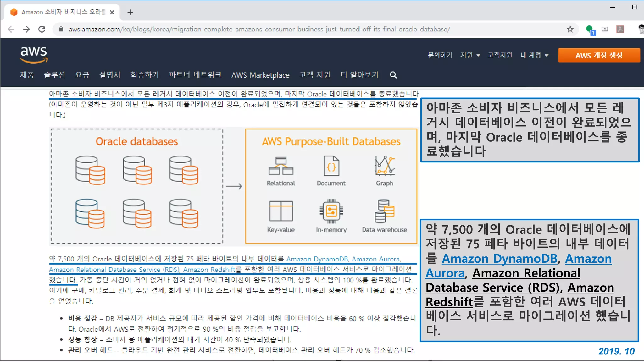
Task: Open the 더 알아보기 menu
Action: pyautogui.click(x=359, y=75)
